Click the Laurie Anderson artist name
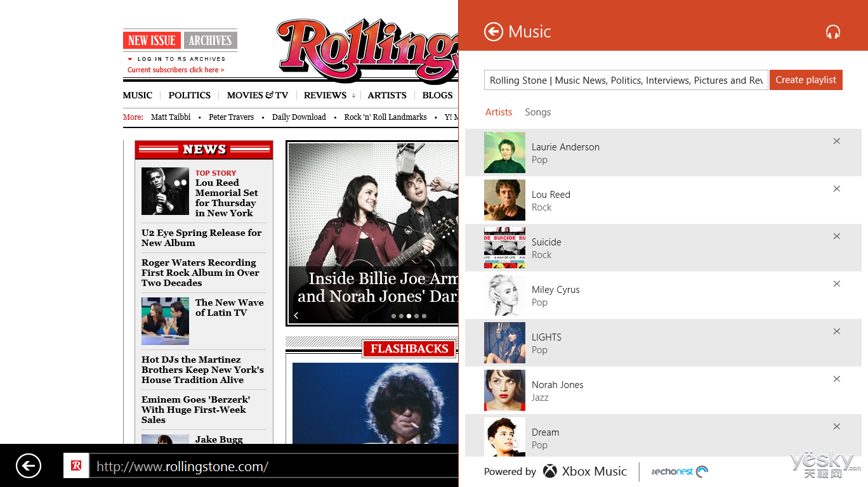Screen dimensions: 868x487 [565, 147]
